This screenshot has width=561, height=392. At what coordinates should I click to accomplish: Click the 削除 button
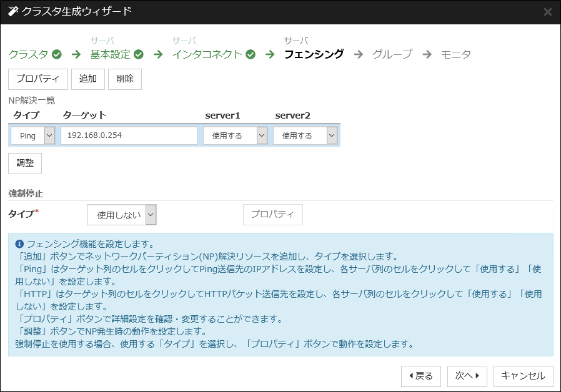coord(124,79)
